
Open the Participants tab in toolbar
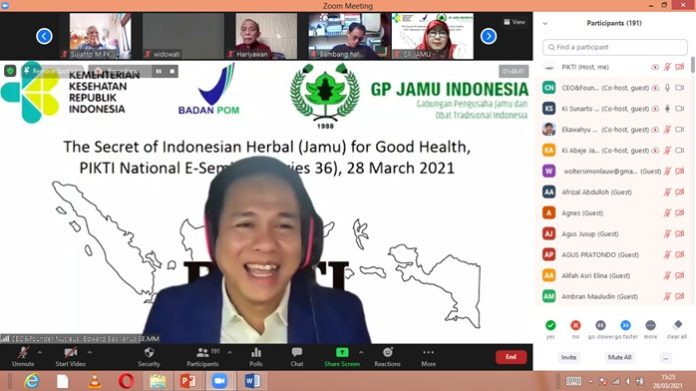[x=203, y=356]
